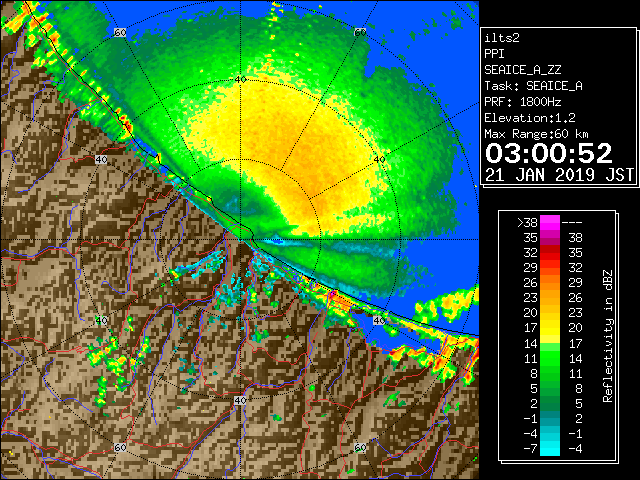
Task: Choose the yellow swatch in the 17 to 20 row
Action: click(550, 328)
